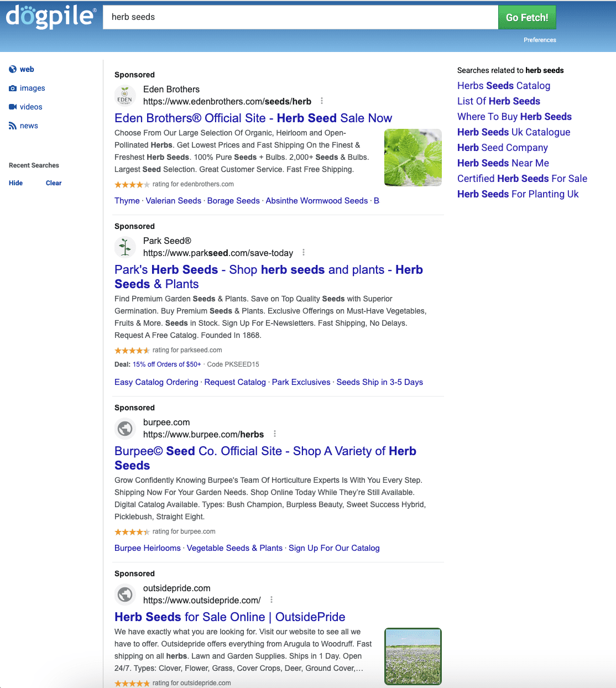616x688 pixels.
Task: Select the videos search filter
Action: [32, 107]
